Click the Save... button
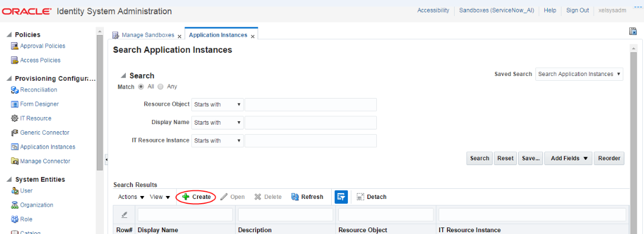 (x=531, y=159)
